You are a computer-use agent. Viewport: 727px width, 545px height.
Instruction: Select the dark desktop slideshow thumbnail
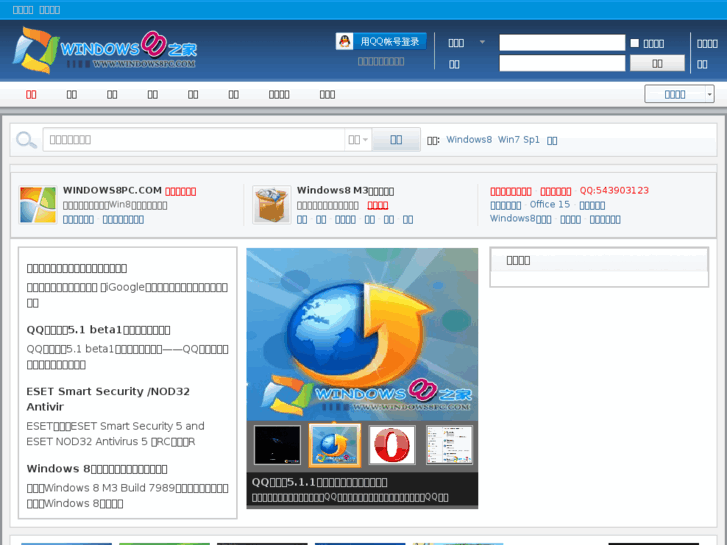(277, 445)
